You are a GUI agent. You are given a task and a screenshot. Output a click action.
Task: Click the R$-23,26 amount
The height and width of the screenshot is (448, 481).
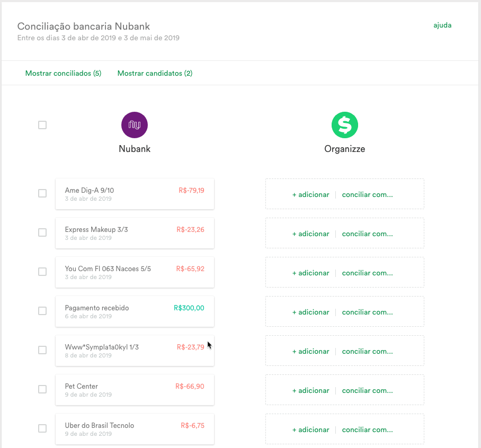click(190, 230)
